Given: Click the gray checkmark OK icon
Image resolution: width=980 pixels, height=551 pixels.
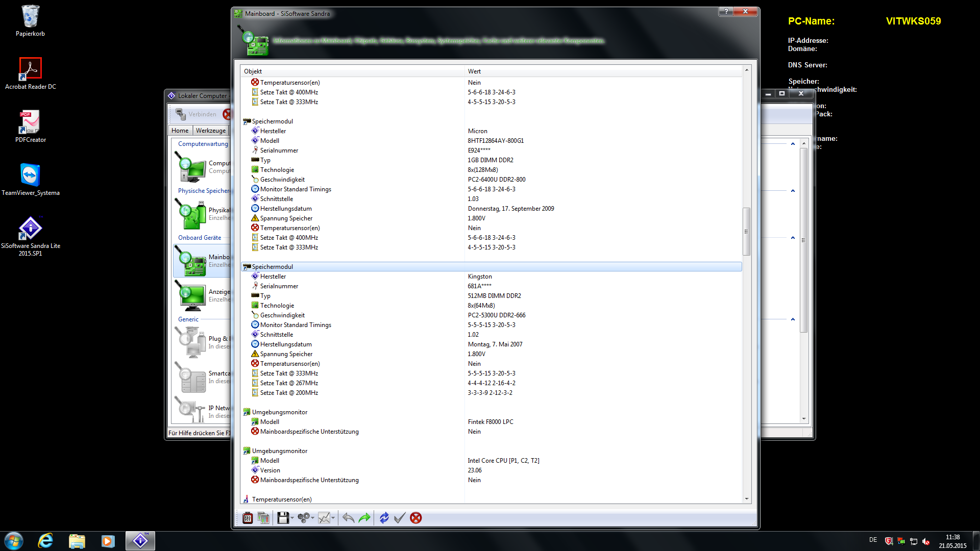Looking at the screenshot, I should [x=400, y=518].
